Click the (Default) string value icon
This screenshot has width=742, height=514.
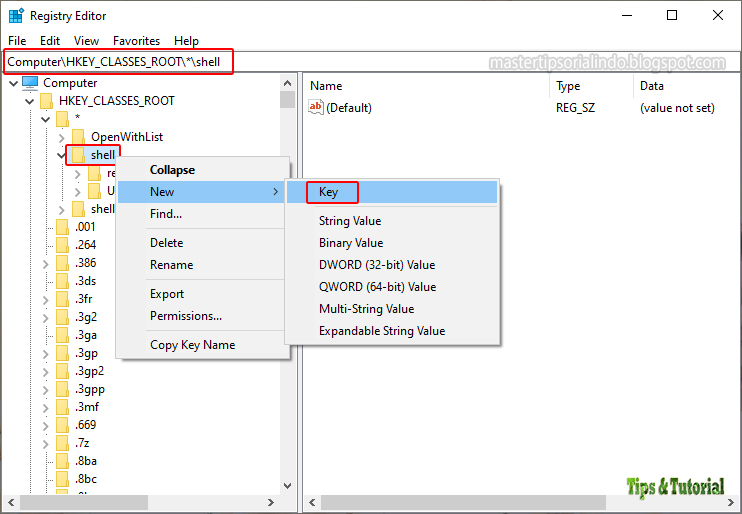316,107
